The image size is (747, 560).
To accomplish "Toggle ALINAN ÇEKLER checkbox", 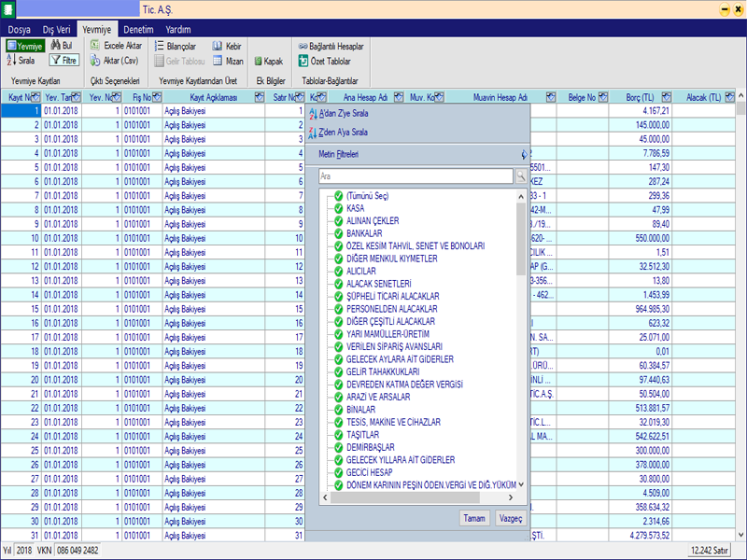I will 338,221.
